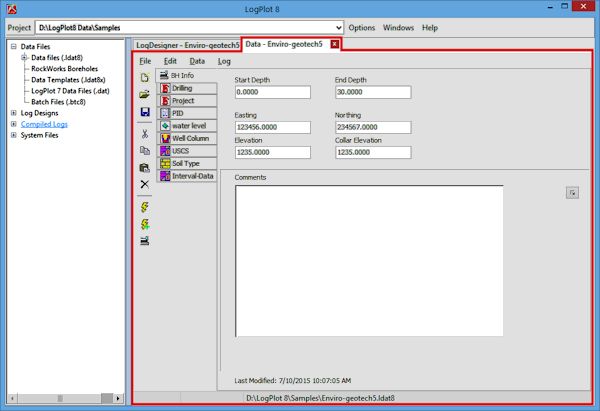Click inside the Comments text area

coord(369,261)
